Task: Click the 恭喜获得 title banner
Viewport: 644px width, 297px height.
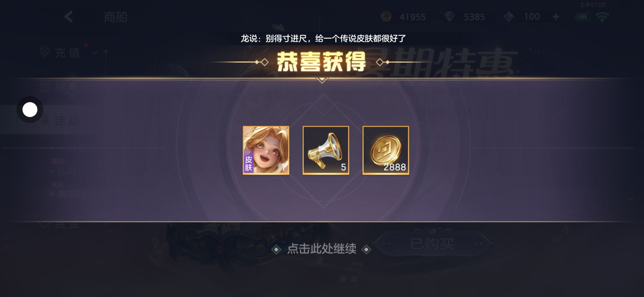Action: click(x=321, y=62)
